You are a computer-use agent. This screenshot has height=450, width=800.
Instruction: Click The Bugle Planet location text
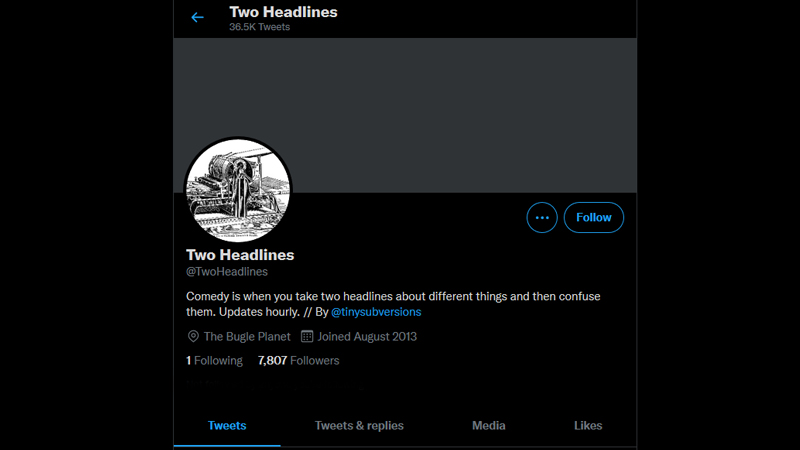[247, 337]
